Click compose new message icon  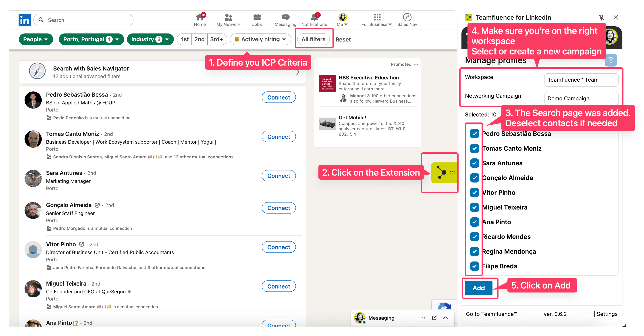click(434, 318)
